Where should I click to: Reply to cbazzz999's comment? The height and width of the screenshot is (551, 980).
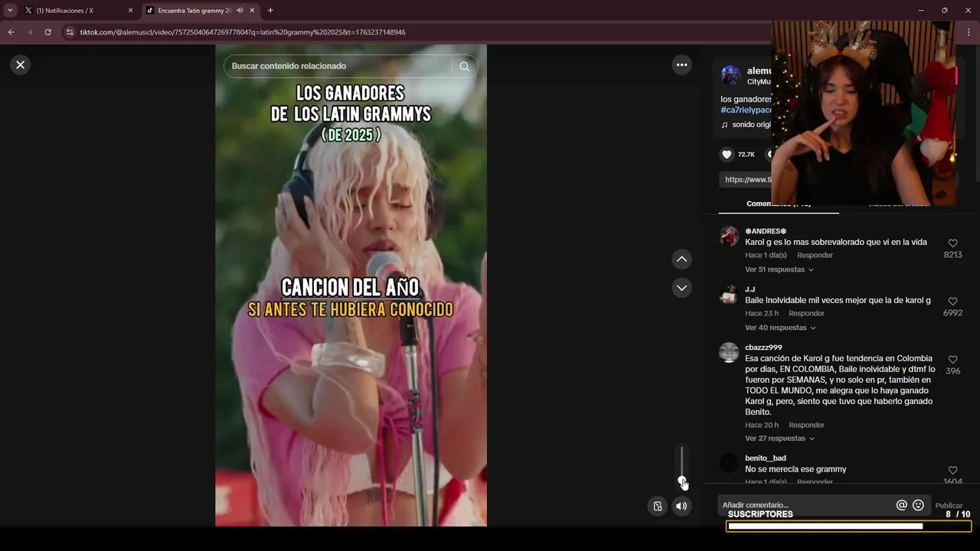click(x=806, y=425)
